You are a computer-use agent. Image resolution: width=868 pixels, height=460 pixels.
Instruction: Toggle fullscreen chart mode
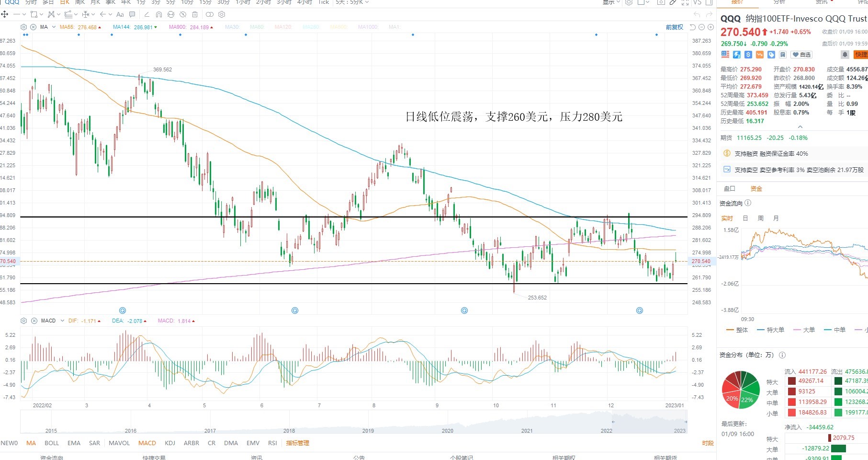(685, 2)
